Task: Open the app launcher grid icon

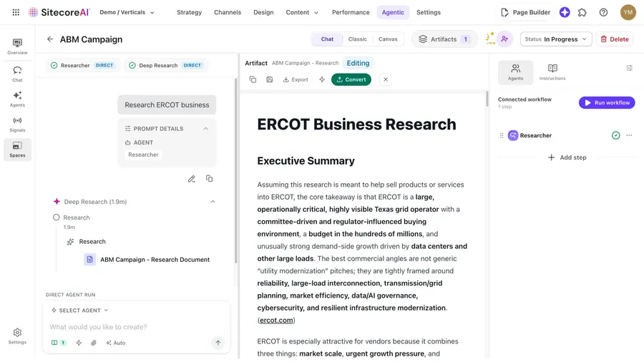Action: (x=16, y=12)
